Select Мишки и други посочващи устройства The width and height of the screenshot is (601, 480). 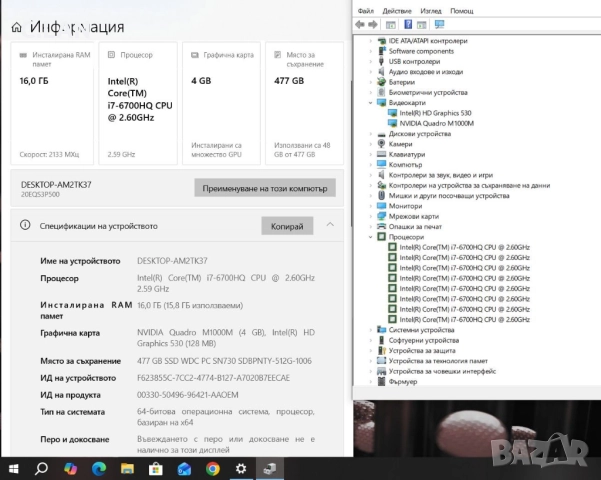(x=449, y=196)
